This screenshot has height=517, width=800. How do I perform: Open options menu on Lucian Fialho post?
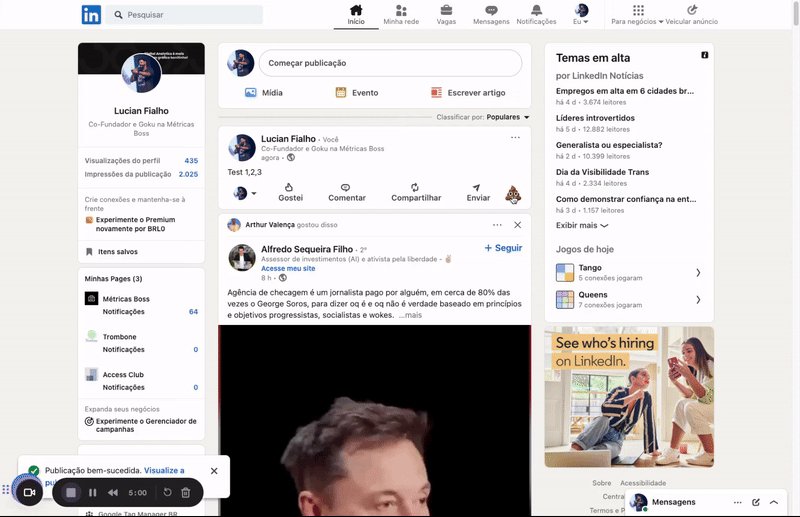pyautogui.click(x=515, y=137)
